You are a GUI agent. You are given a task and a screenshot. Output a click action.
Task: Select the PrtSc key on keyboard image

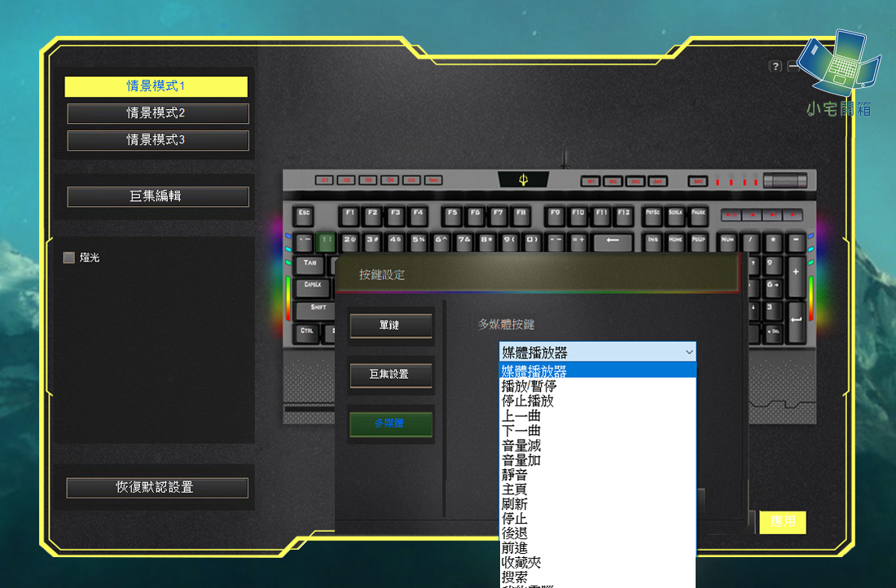(652, 216)
